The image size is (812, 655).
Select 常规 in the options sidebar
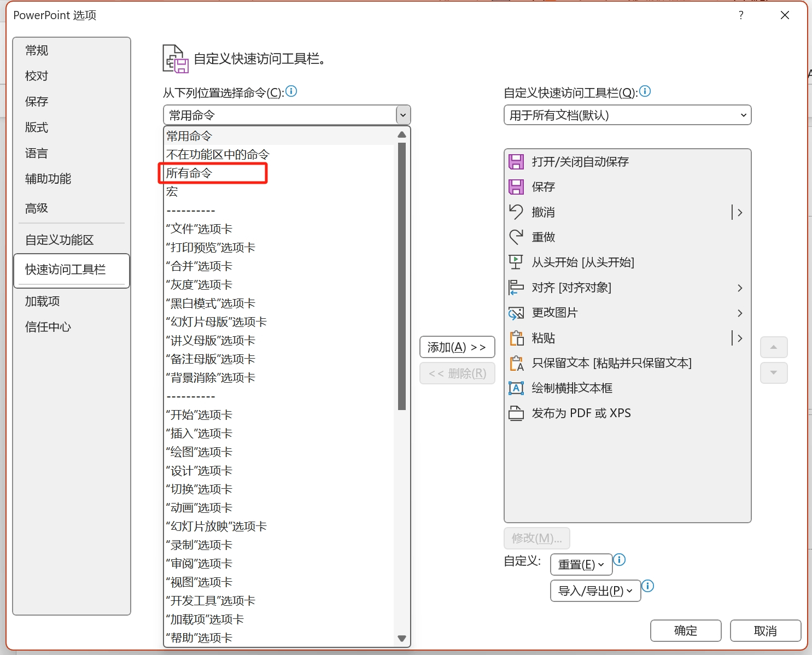click(x=72, y=50)
